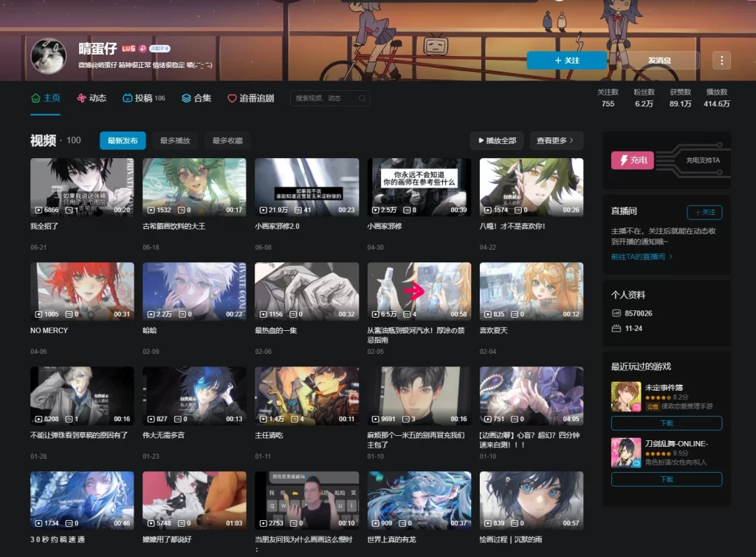Click the 投稿 TV icon tab
The image size is (756, 557).
[128, 98]
